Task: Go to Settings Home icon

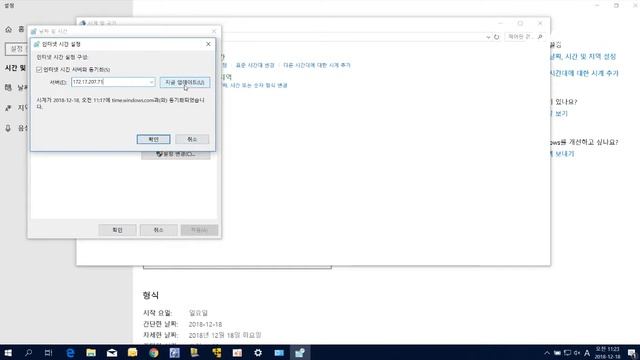Action: click(x=9, y=29)
